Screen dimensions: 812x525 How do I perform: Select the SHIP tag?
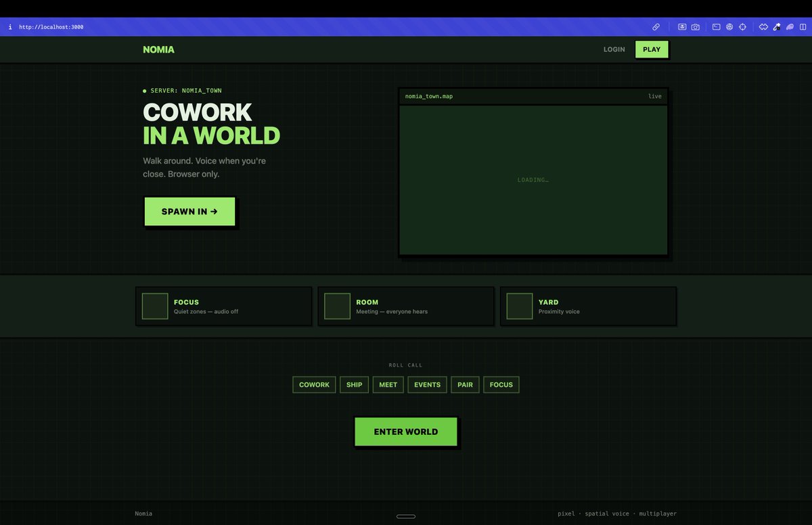(354, 385)
